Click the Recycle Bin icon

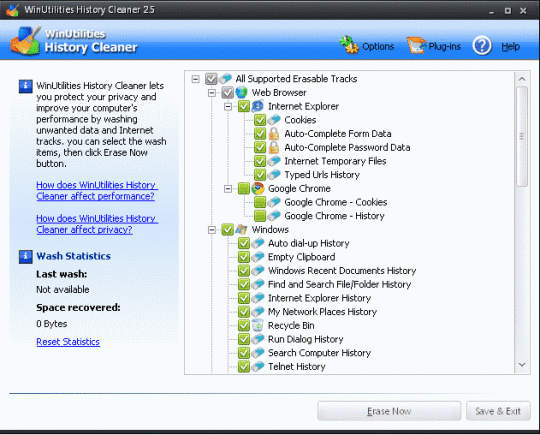pyautogui.click(x=258, y=325)
